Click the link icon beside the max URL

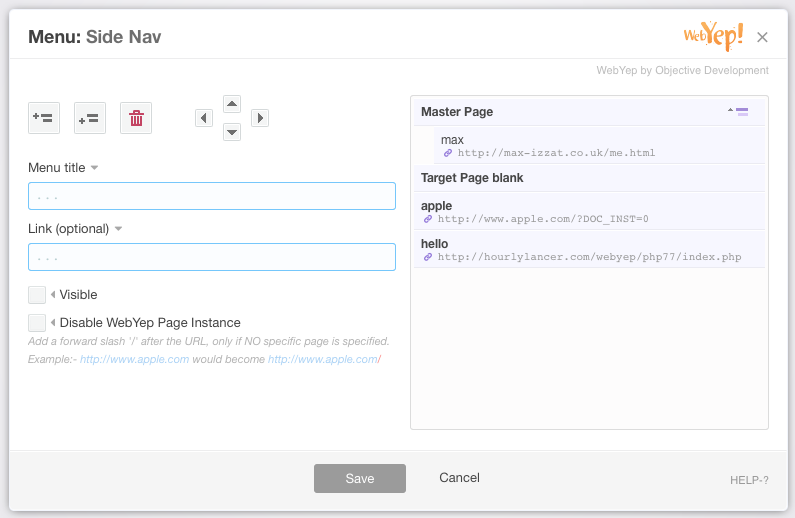coord(448,153)
